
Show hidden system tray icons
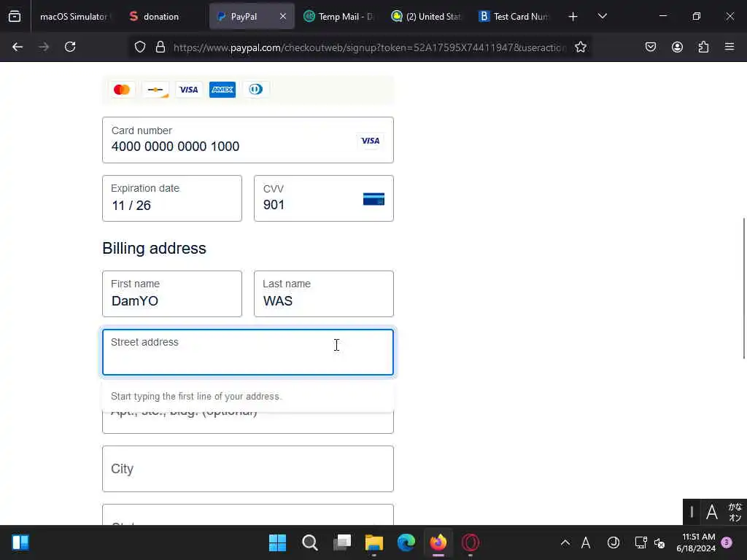[x=565, y=542]
